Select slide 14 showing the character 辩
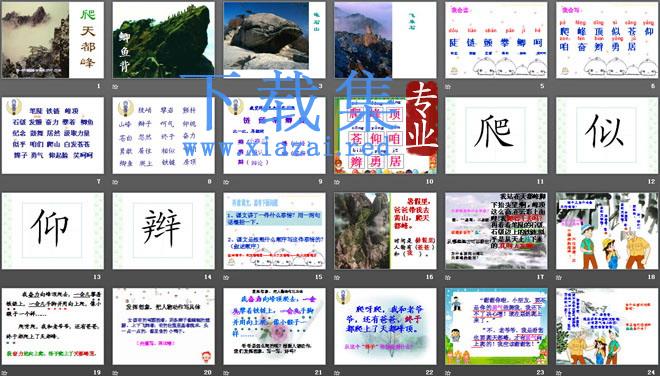The height and width of the screenshot is (376, 660). point(163,231)
